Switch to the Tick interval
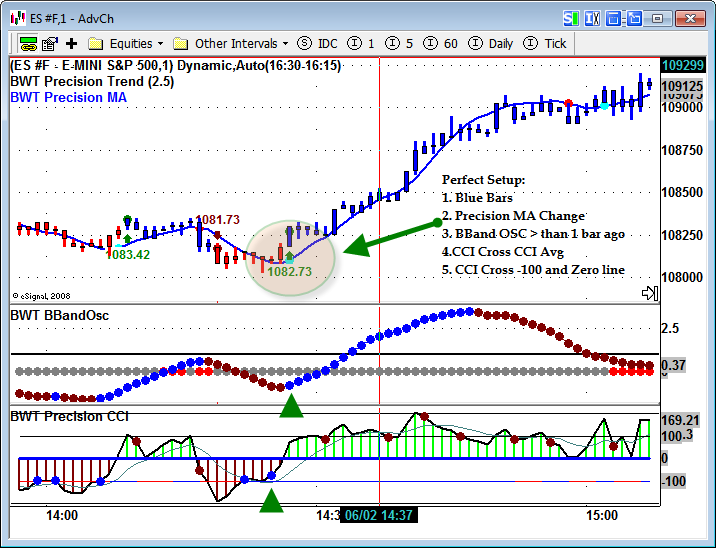716x548 pixels. coord(545,44)
